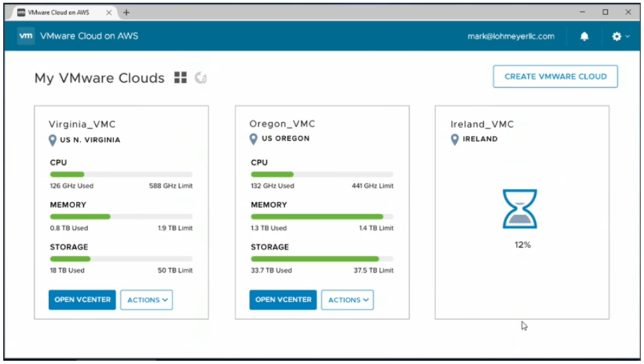Image resolution: width=644 pixels, height=364 pixels.
Task: Select the Virginia_VMC card title
Action: 82,124
